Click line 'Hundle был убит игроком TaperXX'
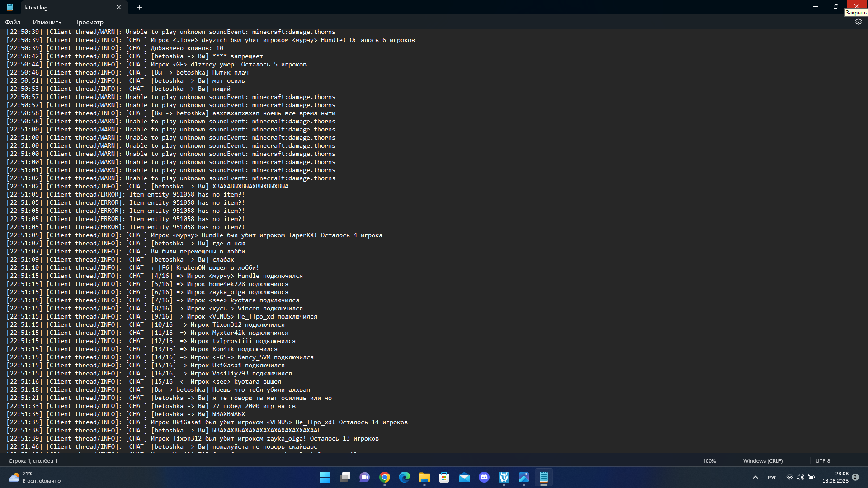 [194, 235]
